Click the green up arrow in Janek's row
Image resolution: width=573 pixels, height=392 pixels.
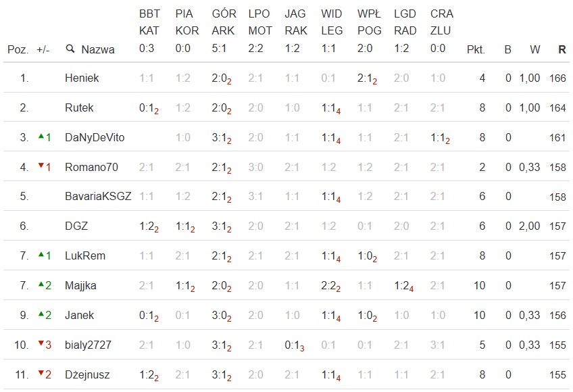pyautogui.click(x=41, y=315)
